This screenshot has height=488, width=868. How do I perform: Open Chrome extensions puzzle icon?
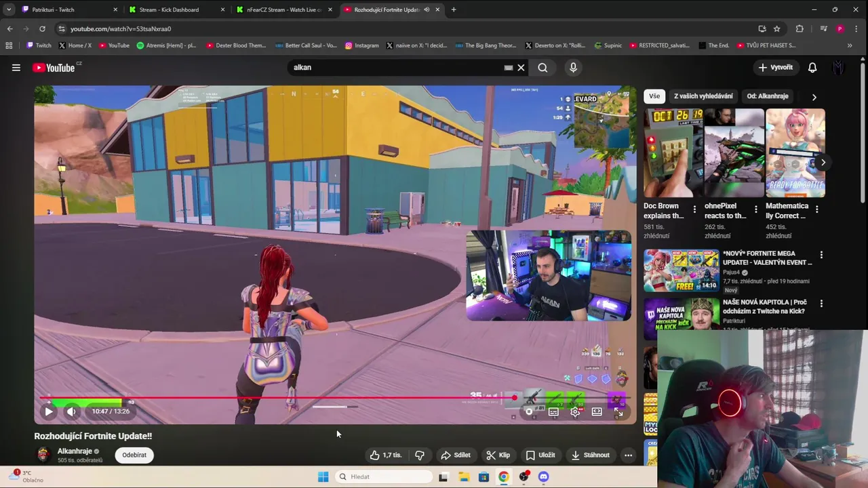800,28
